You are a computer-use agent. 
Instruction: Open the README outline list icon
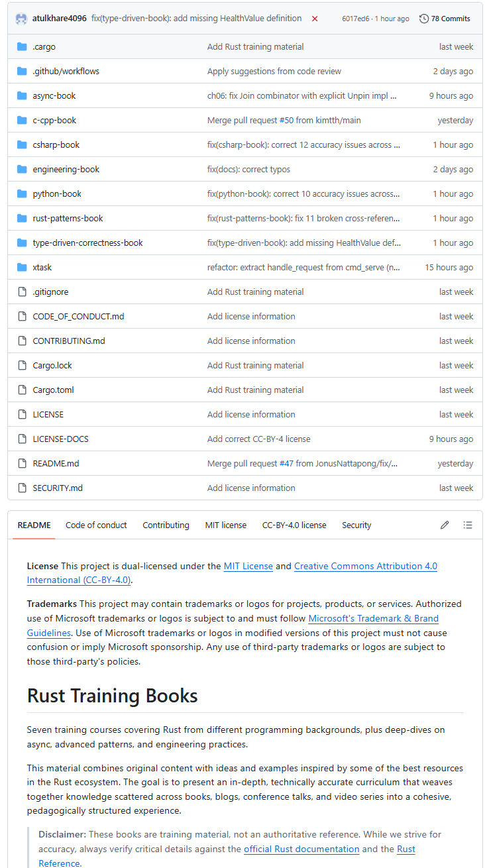[x=468, y=525]
